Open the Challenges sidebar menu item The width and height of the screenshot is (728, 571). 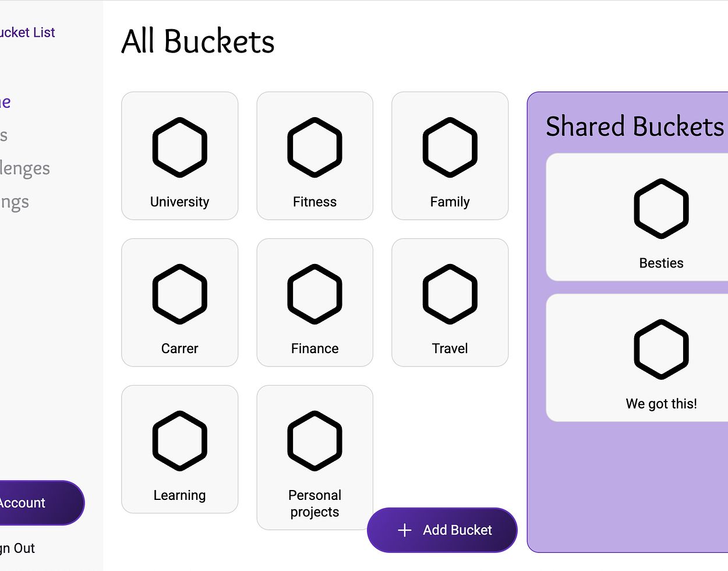click(24, 168)
